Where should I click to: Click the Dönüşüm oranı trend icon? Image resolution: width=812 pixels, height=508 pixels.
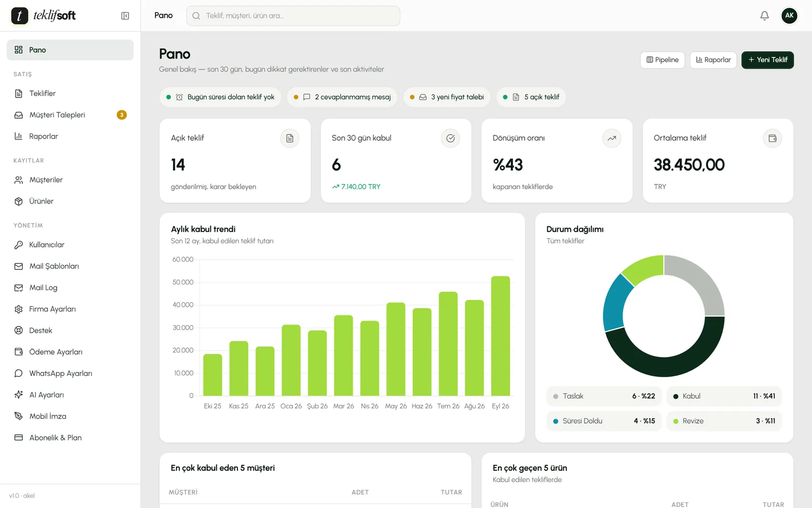tap(612, 138)
